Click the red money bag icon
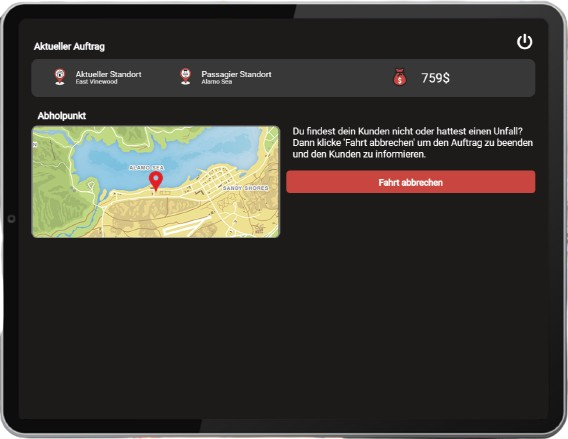The height and width of the screenshot is (439, 568). point(400,77)
